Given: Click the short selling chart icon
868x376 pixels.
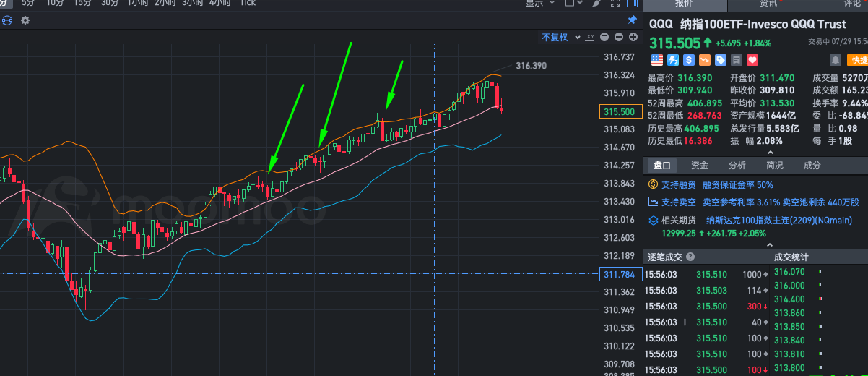Looking at the screenshot, I should click(x=654, y=202).
